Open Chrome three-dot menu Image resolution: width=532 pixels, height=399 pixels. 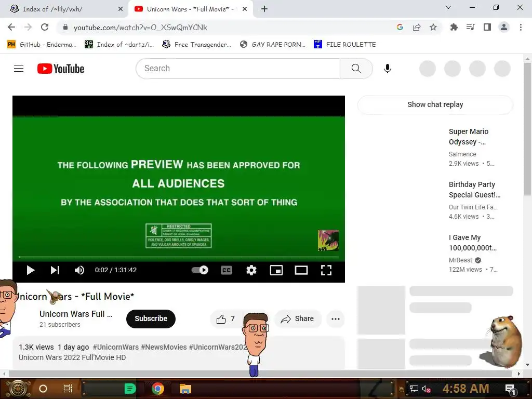[x=521, y=27]
